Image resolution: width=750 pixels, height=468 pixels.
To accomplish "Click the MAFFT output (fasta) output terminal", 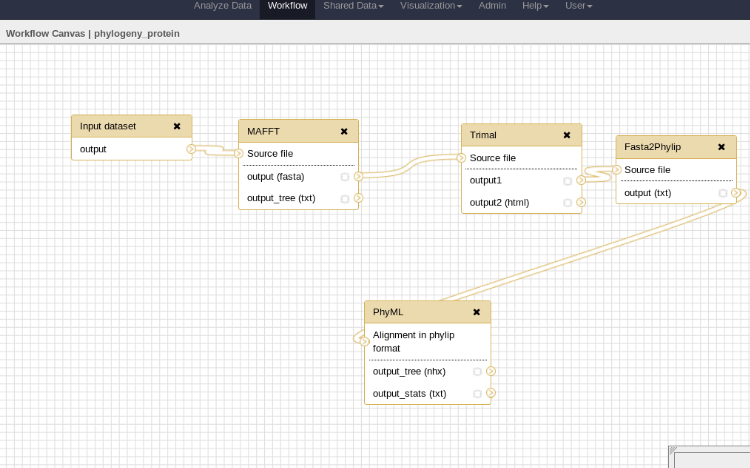I will (x=358, y=177).
